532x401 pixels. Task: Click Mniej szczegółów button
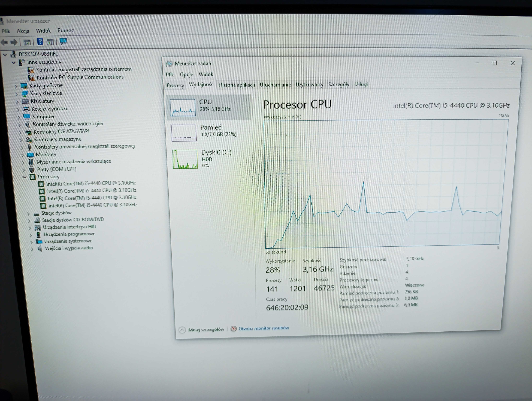point(202,329)
